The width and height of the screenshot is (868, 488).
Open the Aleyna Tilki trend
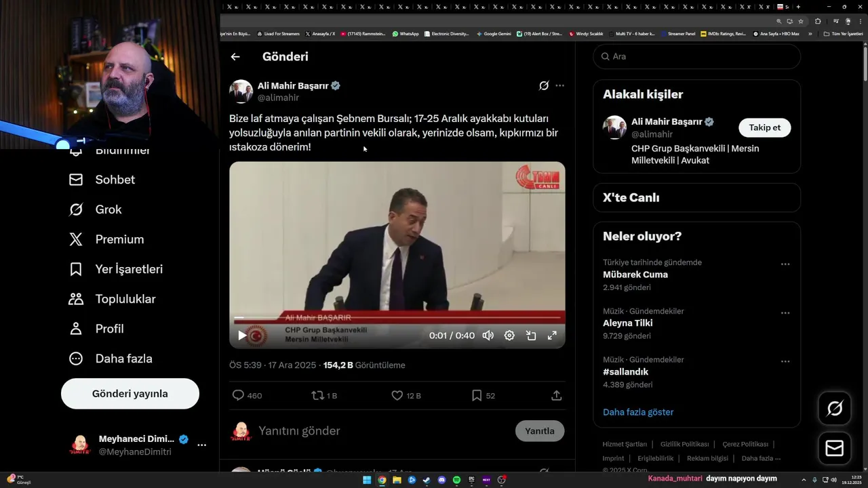click(628, 323)
